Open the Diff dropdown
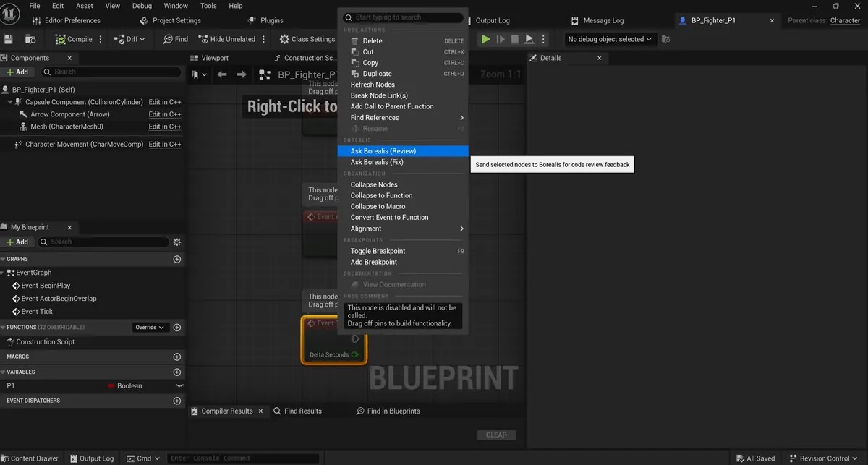 pos(129,39)
